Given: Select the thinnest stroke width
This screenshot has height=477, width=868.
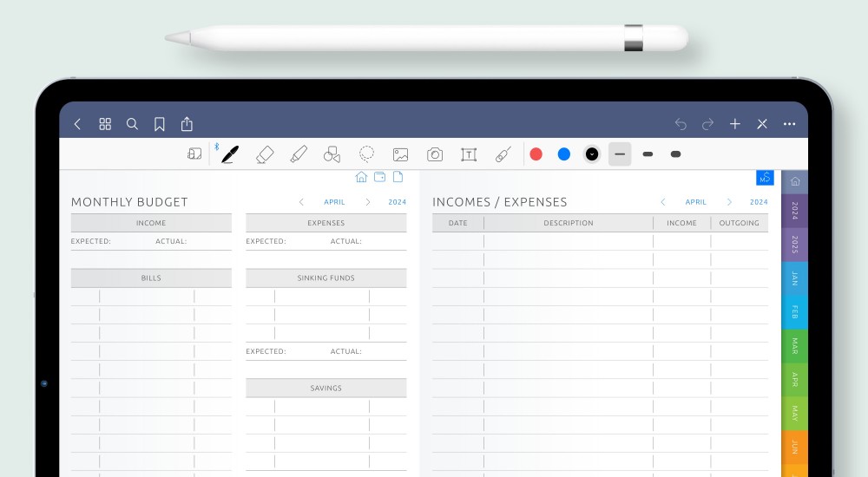Looking at the screenshot, I should (x=620, y=154).
